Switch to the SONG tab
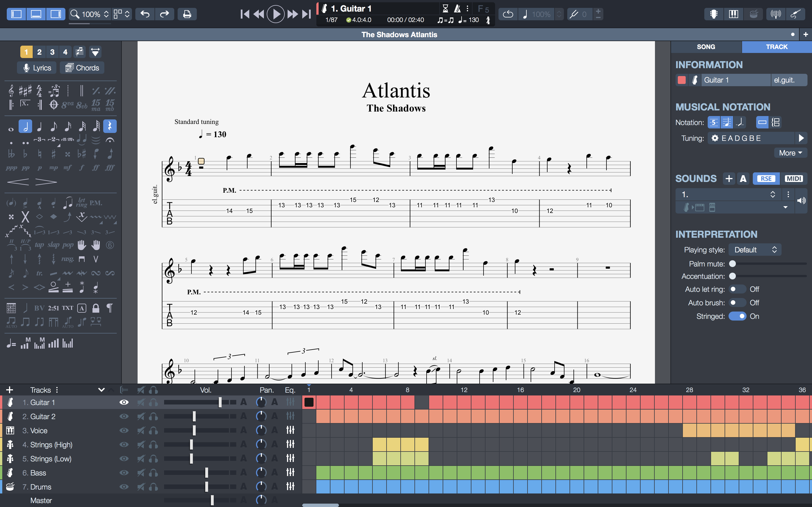Image resolution: width=812 pixels, height=507 pixels. click(x=706, y=47)
